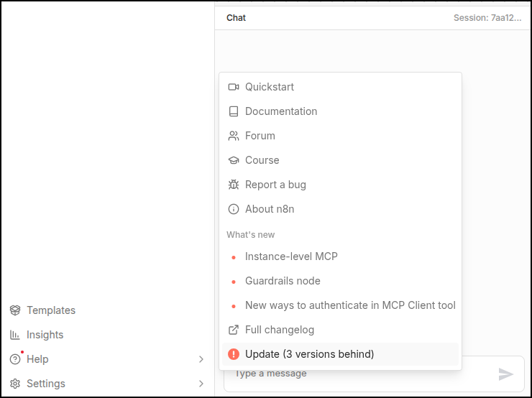Viewport: 532px width, 398px height.
Task: Click Update (3 versions behind) button
Action: click(x=309, y=354)
